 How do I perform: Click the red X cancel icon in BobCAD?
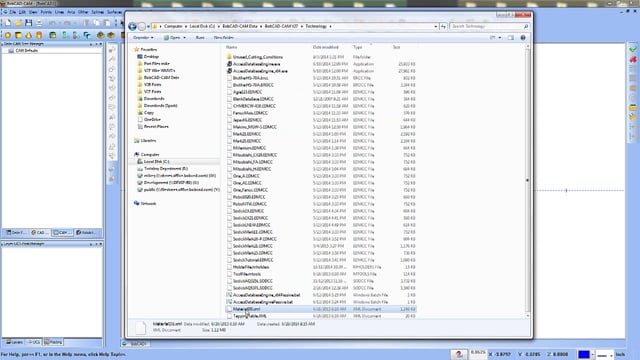coord(633,59)
